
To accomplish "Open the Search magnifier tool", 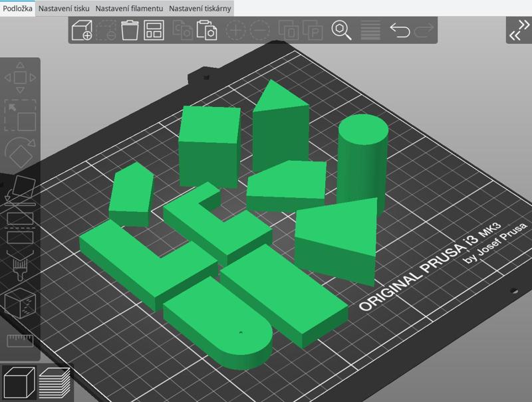I will [x=341, y=30].
